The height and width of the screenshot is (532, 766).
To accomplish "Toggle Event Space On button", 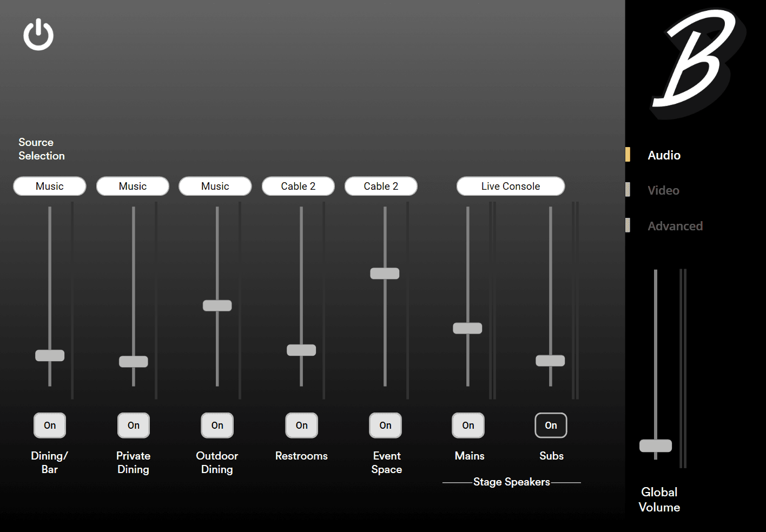I will pyautogui.click(x=386, y=425).
